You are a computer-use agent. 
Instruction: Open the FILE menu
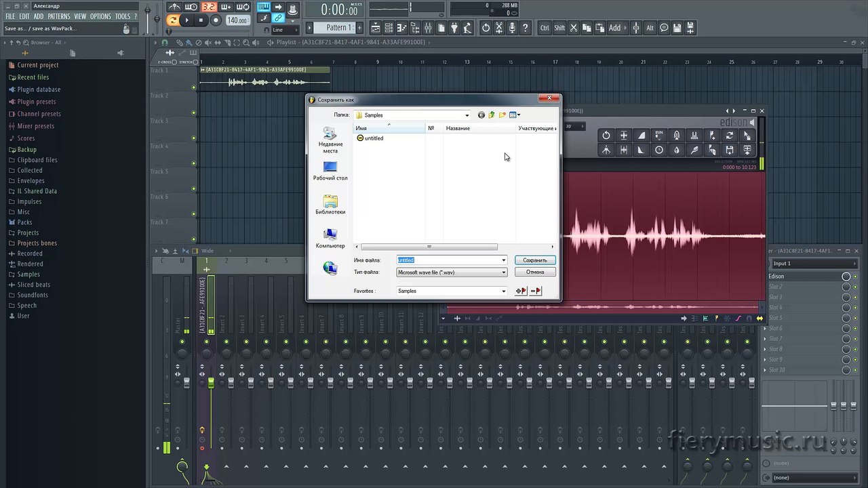10,16
